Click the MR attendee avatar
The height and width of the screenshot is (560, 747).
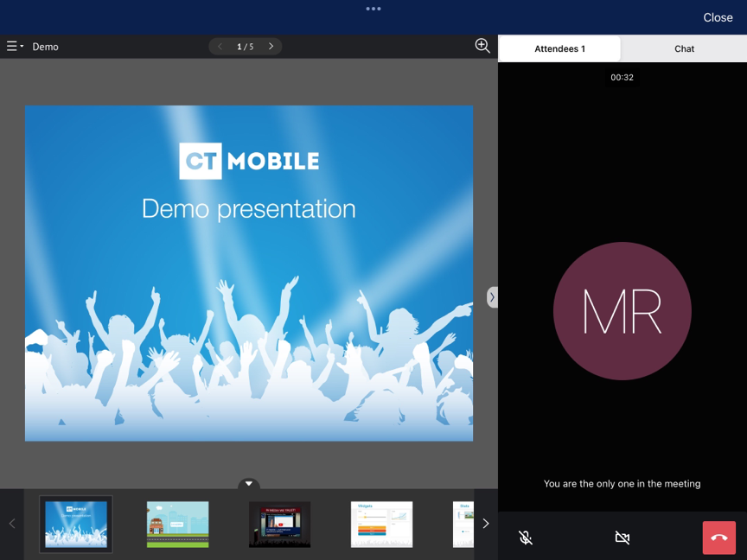pyautogui.click(x=622, y=311)
